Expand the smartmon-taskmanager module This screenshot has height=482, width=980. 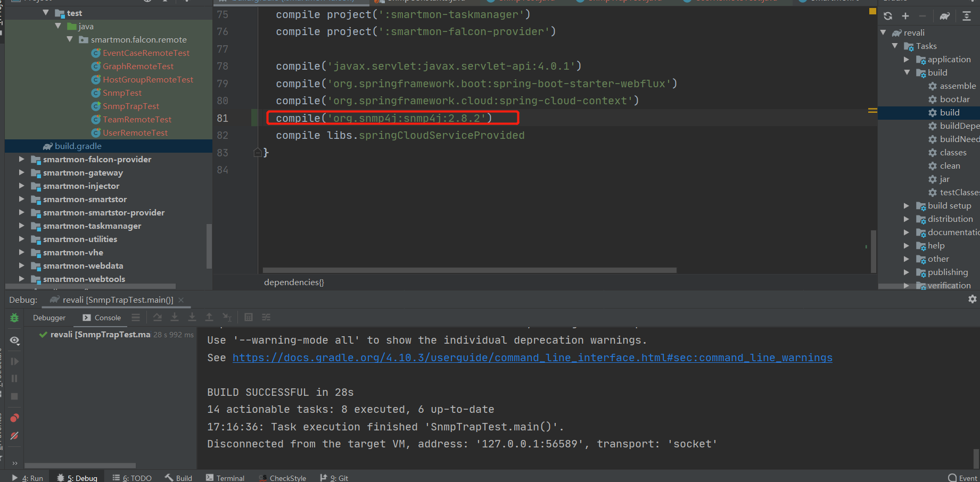tap(21, 226)
